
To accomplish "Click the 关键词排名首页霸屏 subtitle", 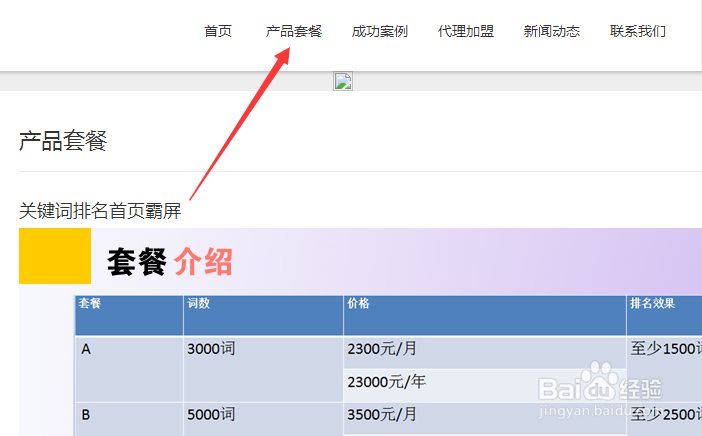I will [100, 210].
